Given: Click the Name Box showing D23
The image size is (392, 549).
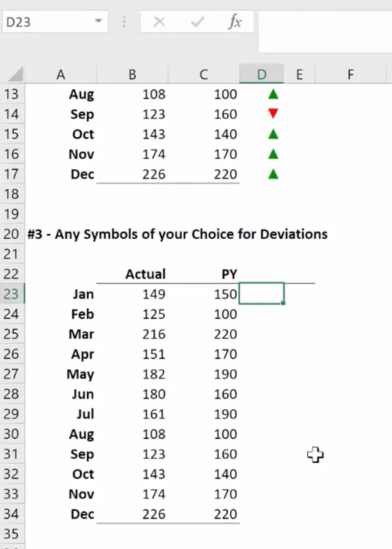Looking at the screenshot, I should (x=47, y=22).
